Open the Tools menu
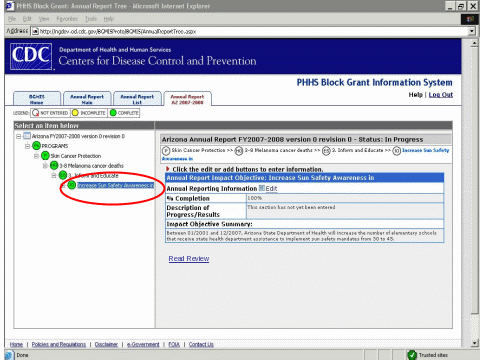The width and height of the screenshot is (480, 360). pos(91,19)
